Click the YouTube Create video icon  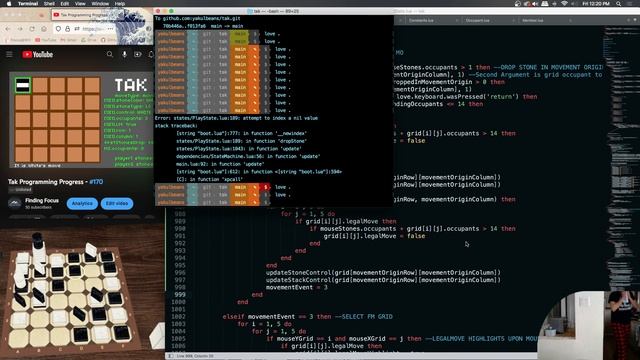pos(138,54)
